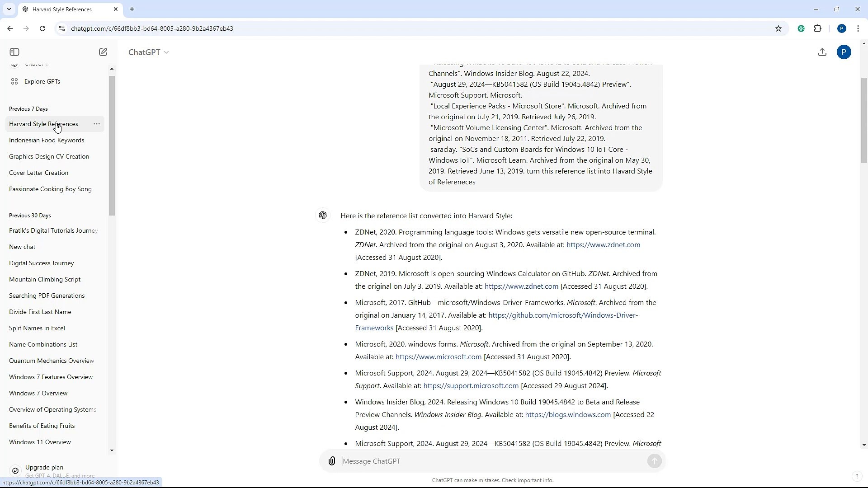Toggle the sidebar panel icon
The height and width of the screenshot is (488, 868).
coord(14,52)
